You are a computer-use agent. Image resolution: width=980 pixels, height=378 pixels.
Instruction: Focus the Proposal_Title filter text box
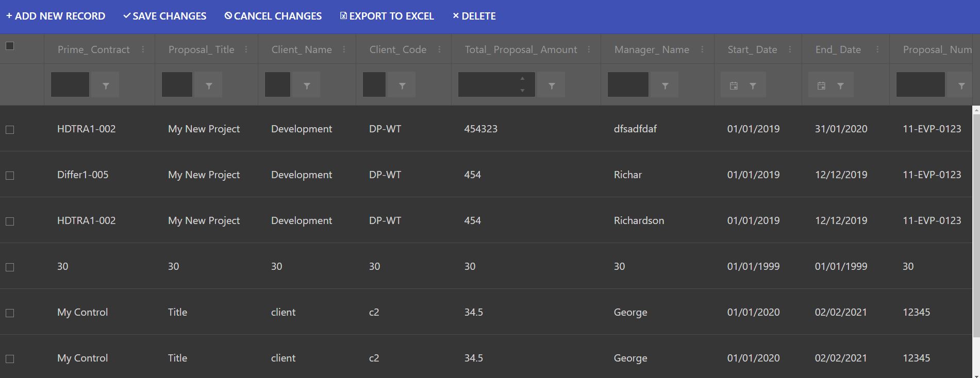[177, 84]
